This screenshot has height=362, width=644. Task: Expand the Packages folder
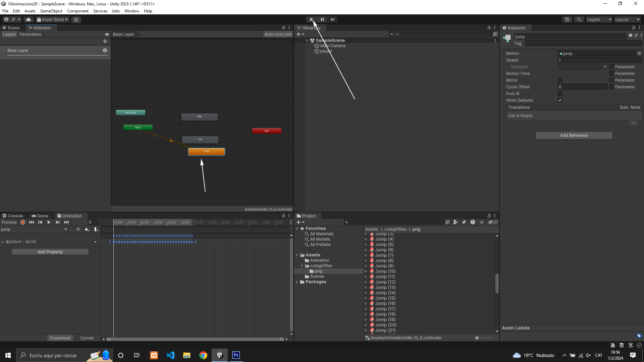click(297, 282)
